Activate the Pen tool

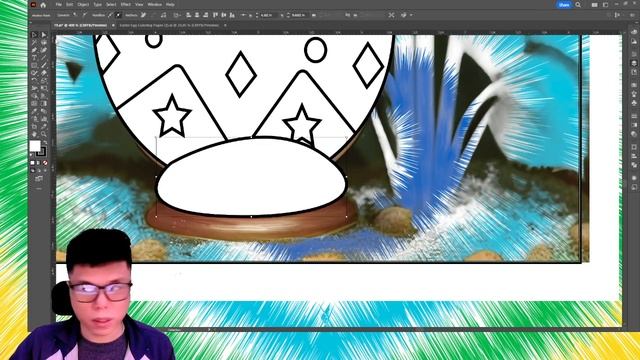point(35,50)
